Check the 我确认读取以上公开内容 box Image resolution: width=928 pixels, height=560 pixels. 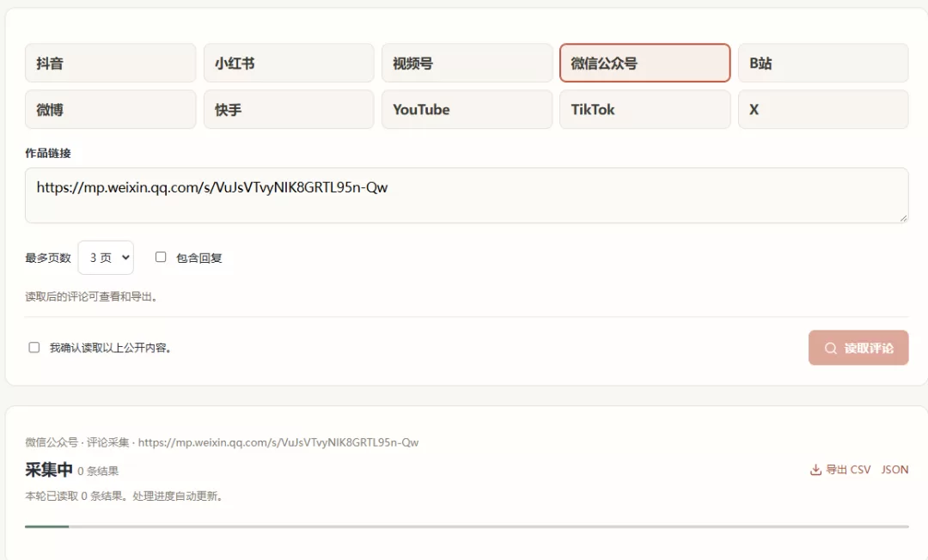pos(34,347)
